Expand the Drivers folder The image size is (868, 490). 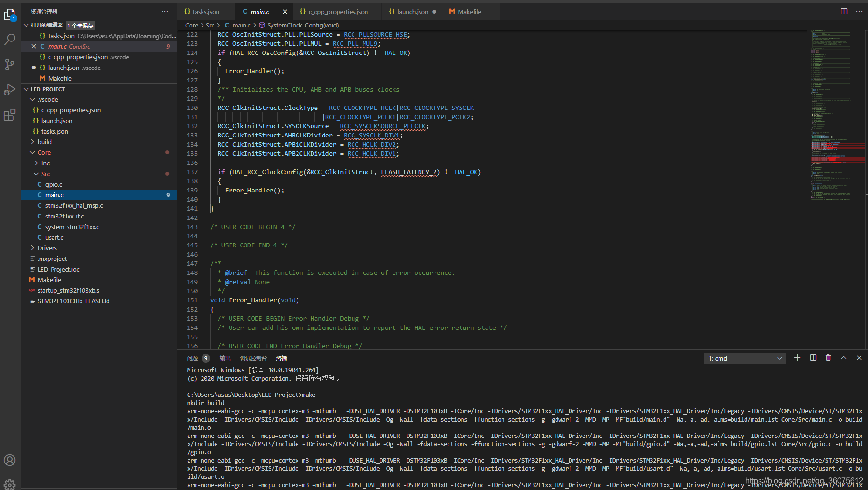click(33, 248)
